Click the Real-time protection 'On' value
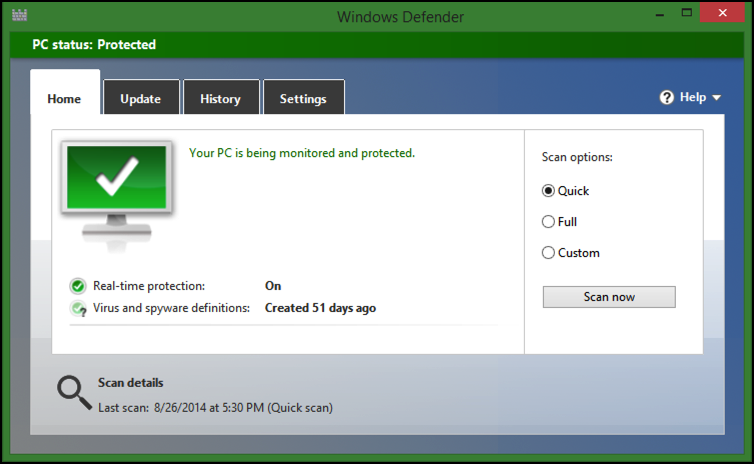This screenshot has width=754, height=464. [273, 286]
